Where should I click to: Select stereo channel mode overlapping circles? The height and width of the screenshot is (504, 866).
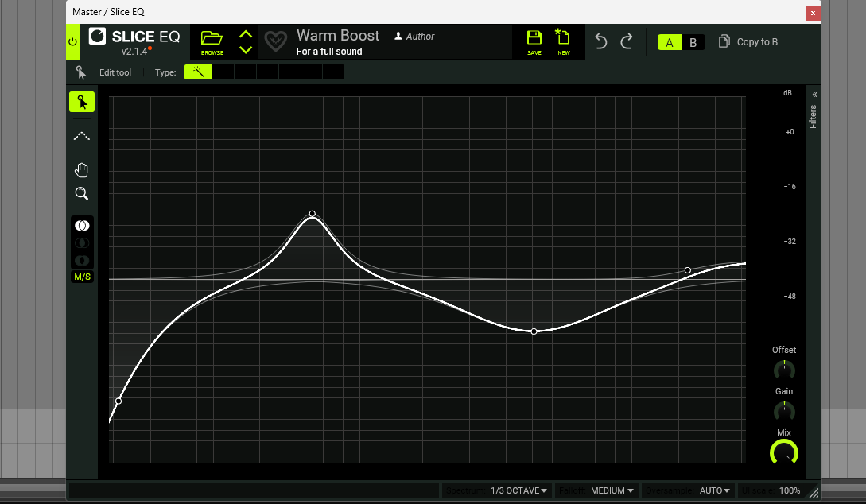tap(82, 226)
